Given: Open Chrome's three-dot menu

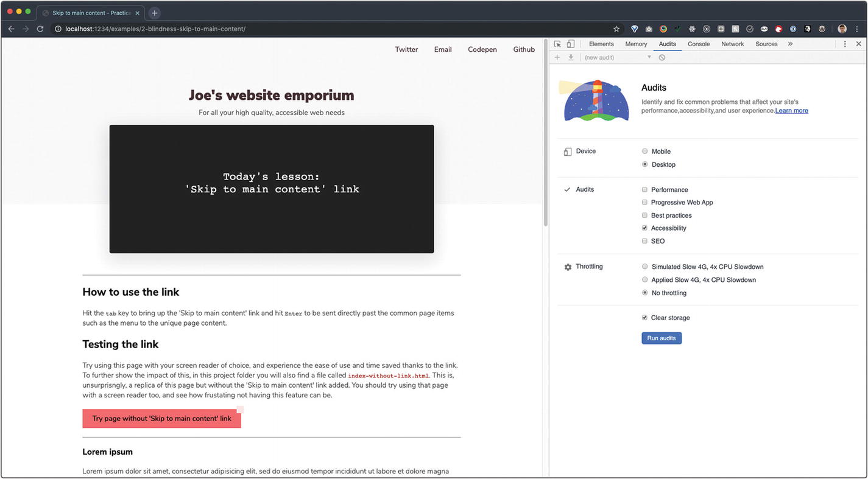Looking at the screenshot, I should click(857, 29).
